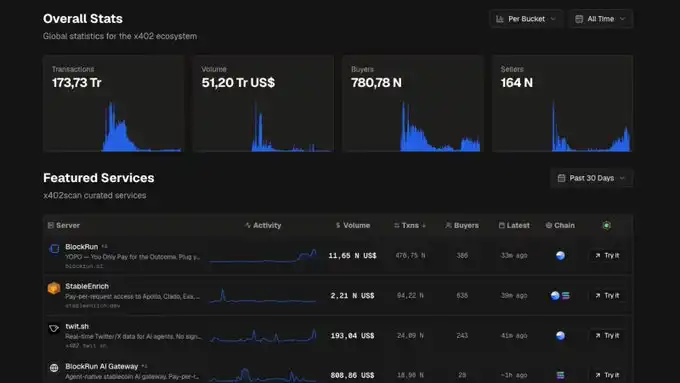Click the StableEnrich orange cube icon
This screenshot has height=383, width=680.
click(x=54, y=288)
